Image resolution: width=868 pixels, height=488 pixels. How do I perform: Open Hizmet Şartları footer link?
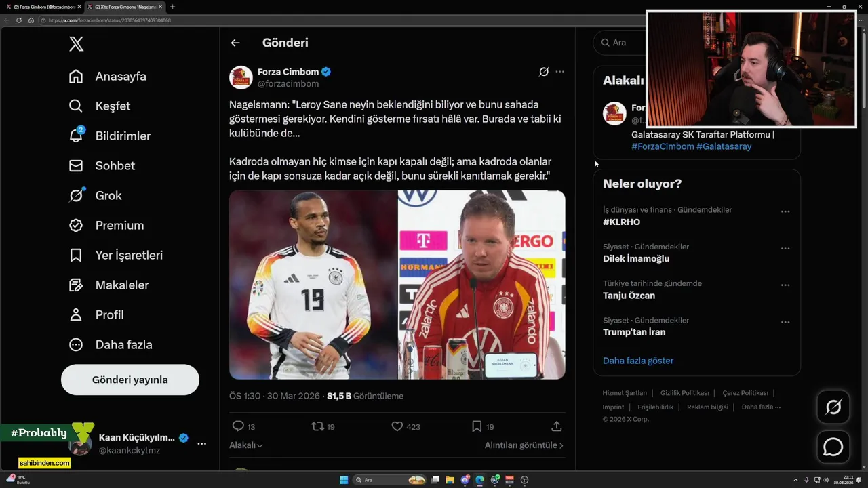[625, 393]
